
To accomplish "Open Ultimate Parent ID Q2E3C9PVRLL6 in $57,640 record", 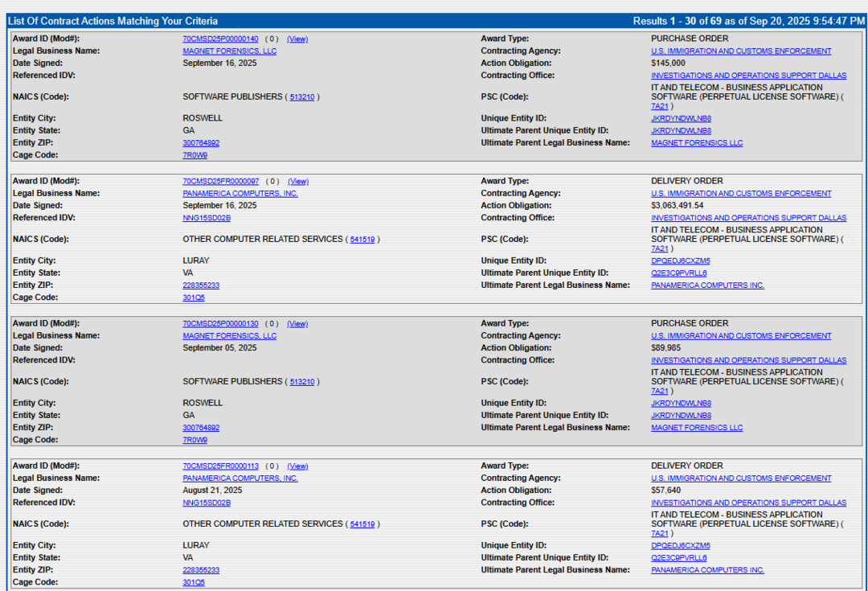I will [678, 558].
